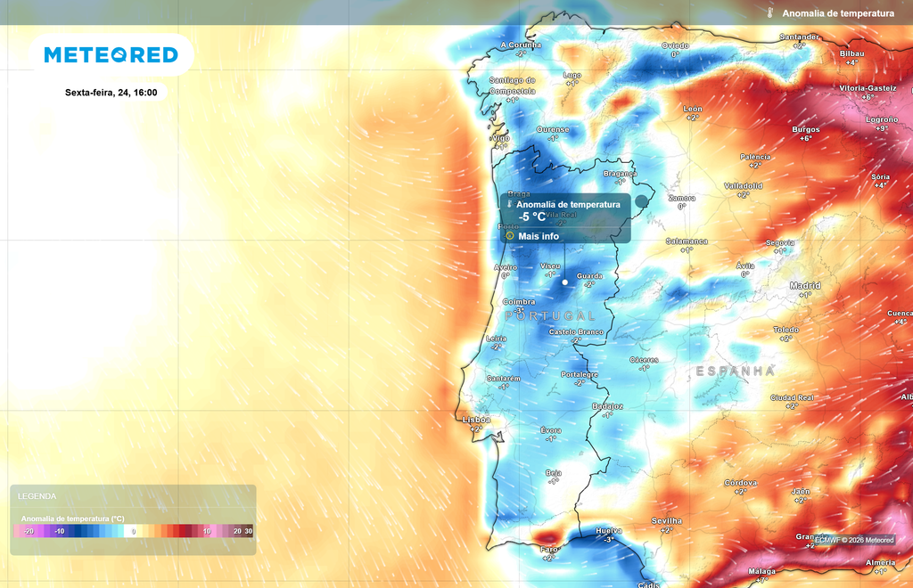Screen dimensions: 913x588
Task: Click the Portalegre city label
Action: click(x=580, y=375)
